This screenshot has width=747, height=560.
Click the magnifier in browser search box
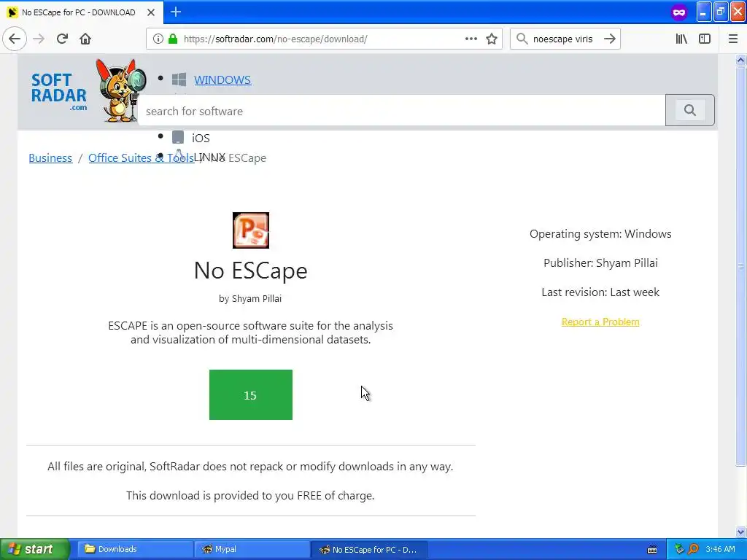tap(522, 39)
